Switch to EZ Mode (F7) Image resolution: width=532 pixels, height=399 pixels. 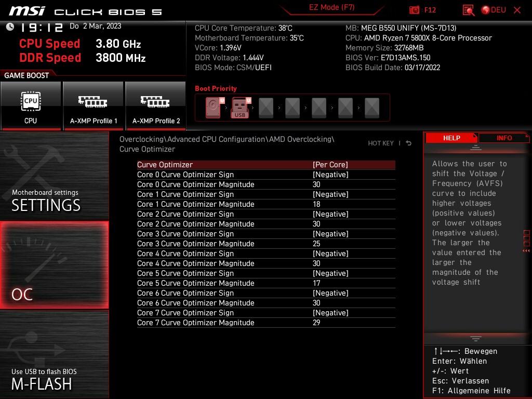[x=331, y=7]
